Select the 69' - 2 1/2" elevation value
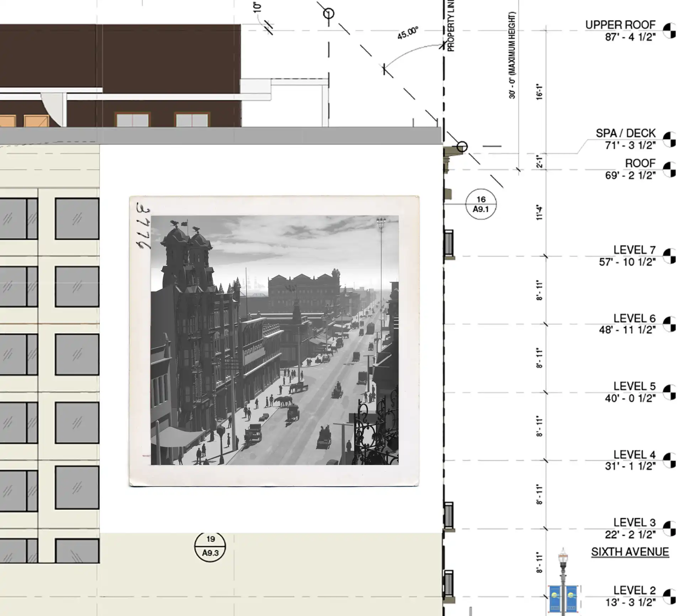The height and width of the screenshot is (616, 683). 630,175
